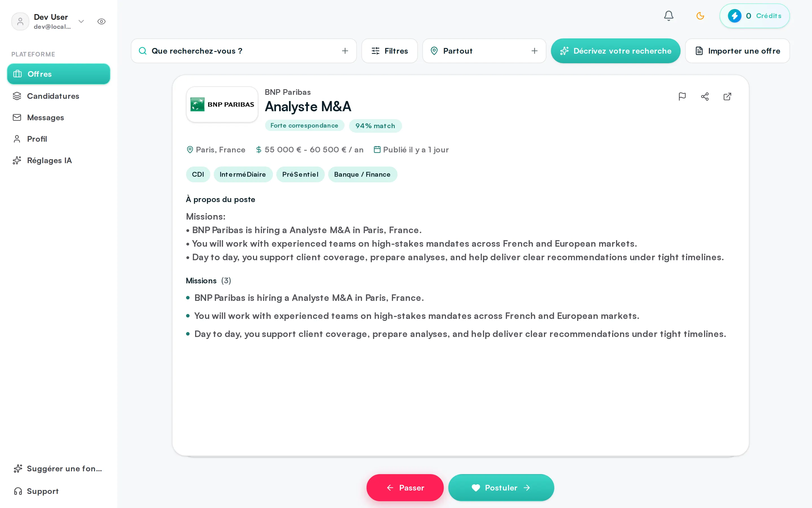Click the Décrivez votre recherche button

pos(615,51)
